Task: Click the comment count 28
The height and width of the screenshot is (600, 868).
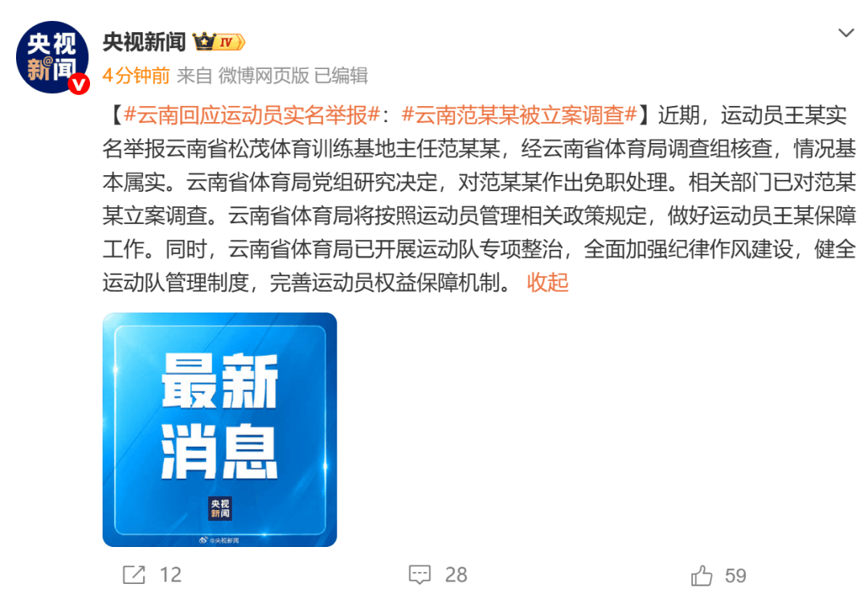Action: [x=457, y=575]
